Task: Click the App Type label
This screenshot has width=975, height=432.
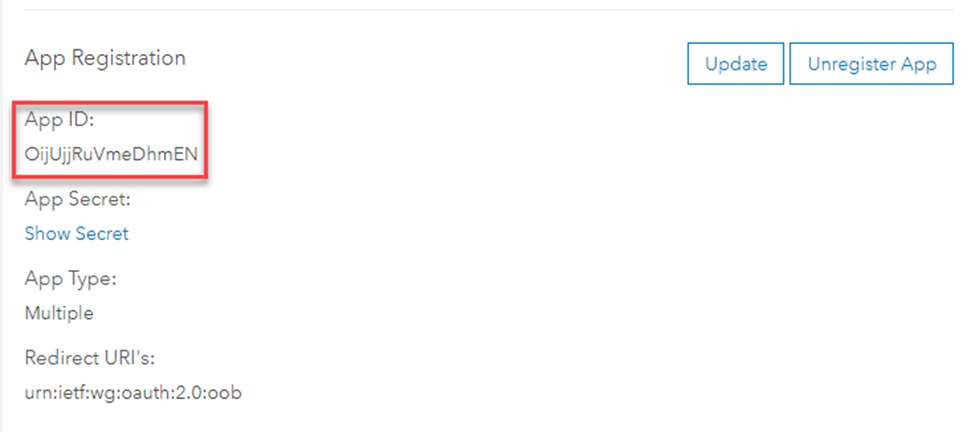Action: pos(71,279)
